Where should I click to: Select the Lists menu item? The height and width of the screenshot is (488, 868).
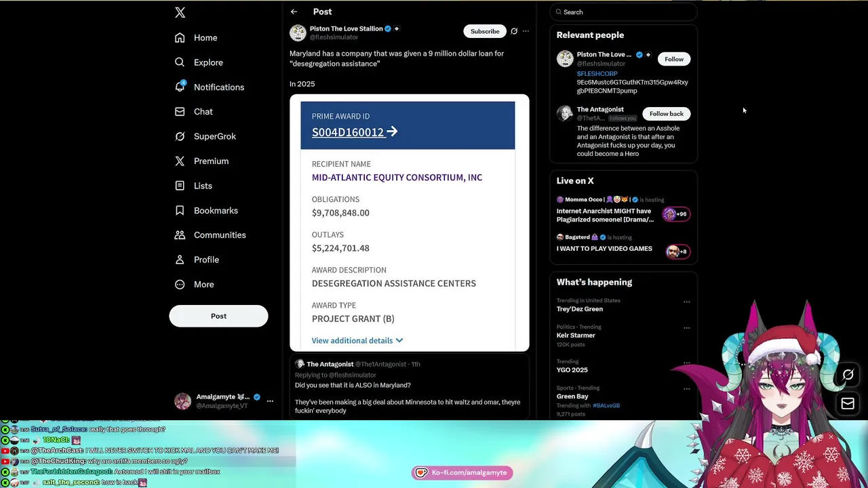[203, 186]
